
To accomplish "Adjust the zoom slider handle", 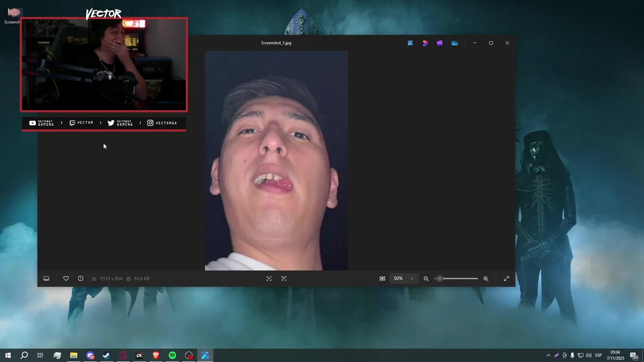I will point(439,279).
